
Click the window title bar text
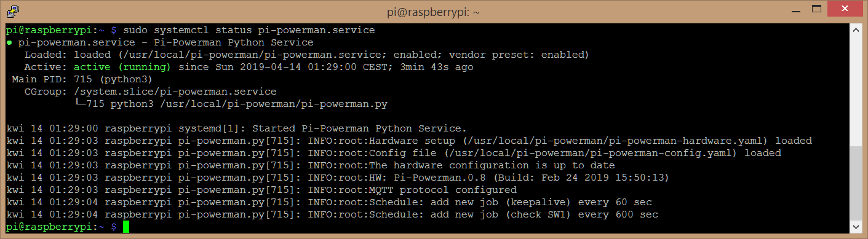click(434, 10)
